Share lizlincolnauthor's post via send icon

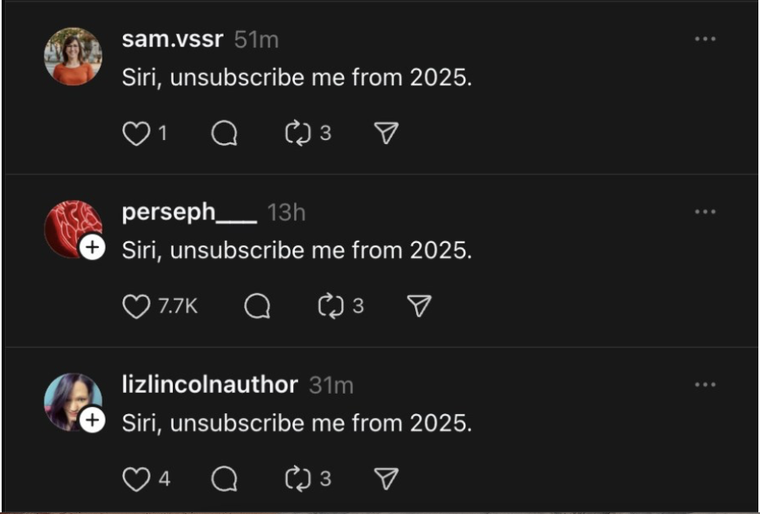(386, 479)
